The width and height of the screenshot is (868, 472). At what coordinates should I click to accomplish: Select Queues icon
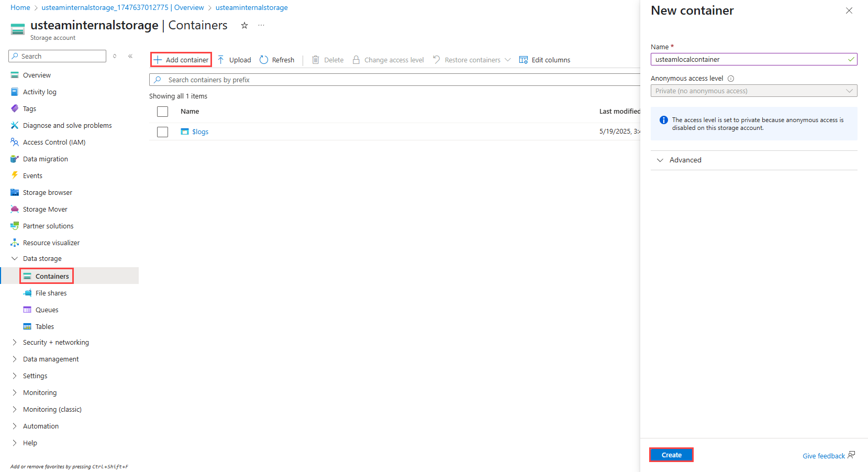[27, 310]
